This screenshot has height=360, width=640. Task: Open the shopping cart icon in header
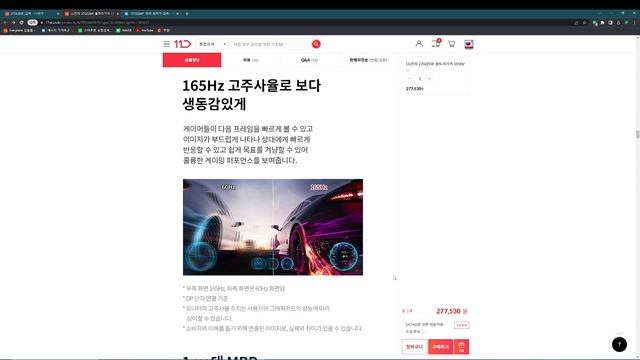coord(451,44)
